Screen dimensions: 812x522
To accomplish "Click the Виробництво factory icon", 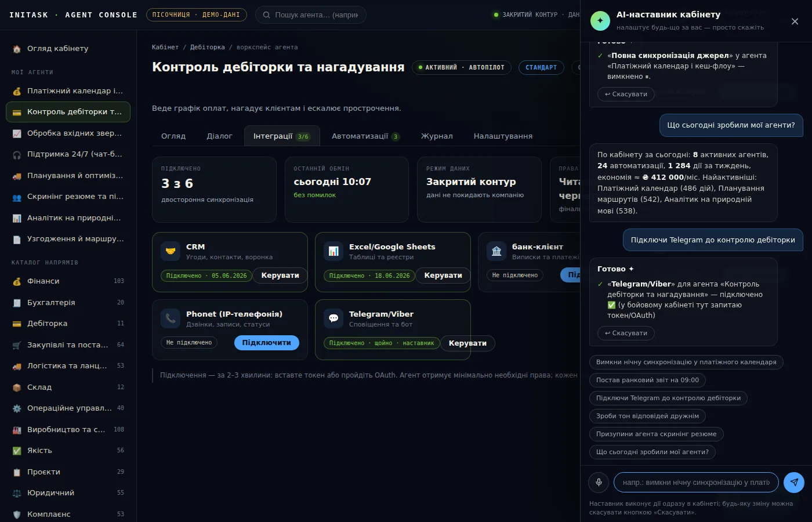I will [17, 430].
